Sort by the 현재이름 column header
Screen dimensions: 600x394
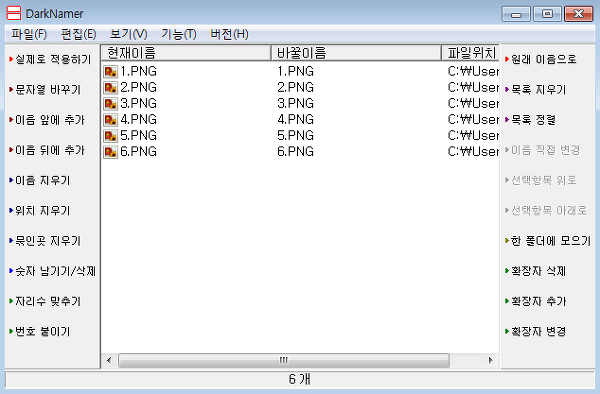(186, 53)
